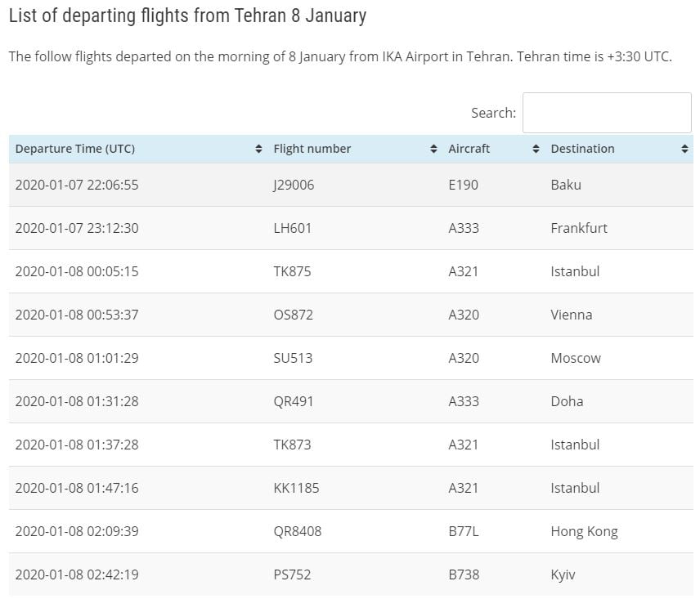Click the SU513 flight number cell
The width and height of the screenshot is (700, 599).
coord(293,358)
